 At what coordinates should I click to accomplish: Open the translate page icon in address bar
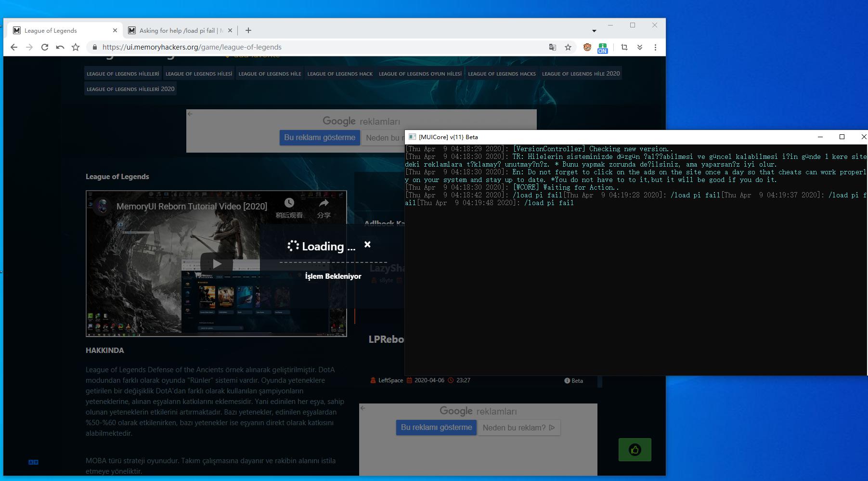(x=552, y=47)
